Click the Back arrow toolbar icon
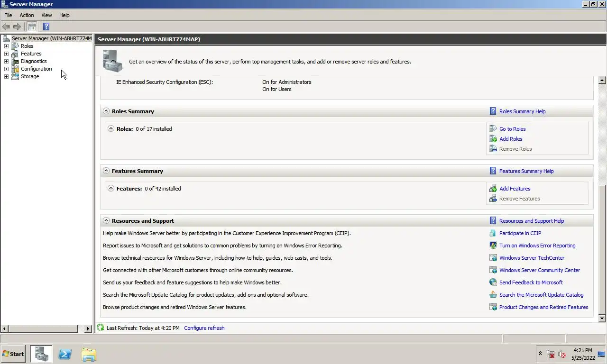 pos(6,27)
